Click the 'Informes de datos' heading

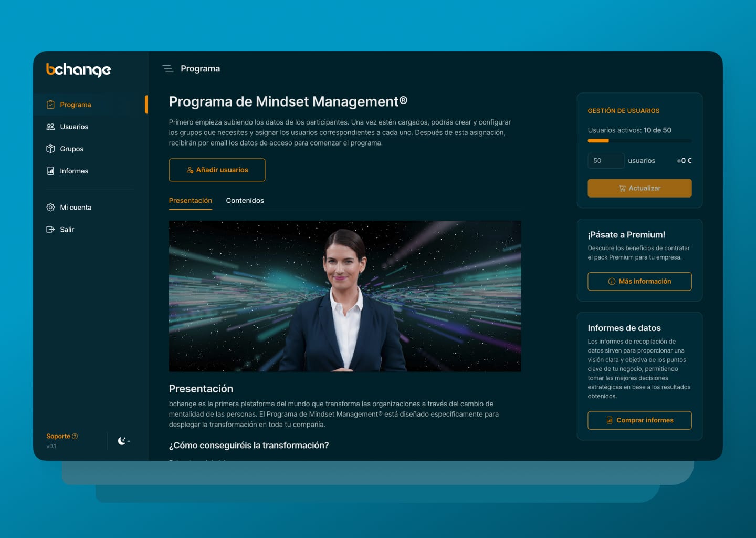[x=624, y=328]
